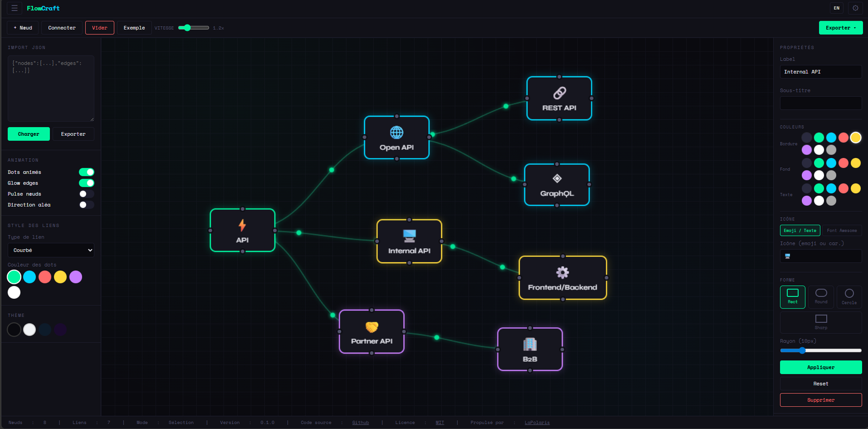Click the chain link icon on REST API node

tap(559, 93)
